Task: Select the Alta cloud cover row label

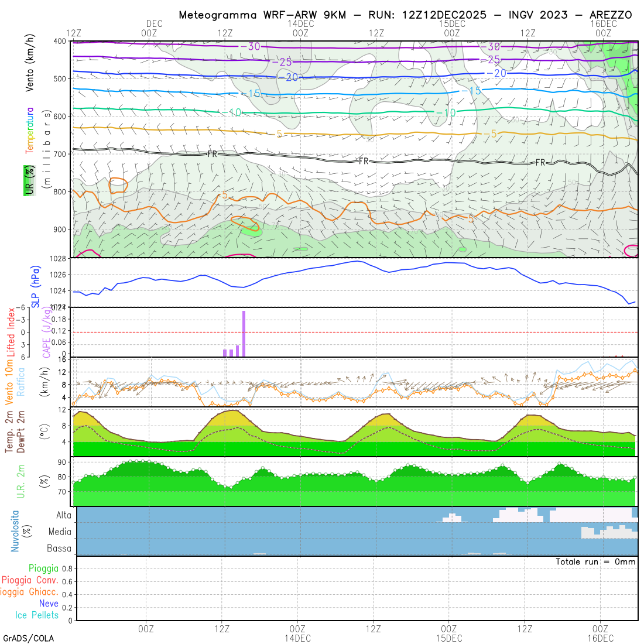Action: 64,515
